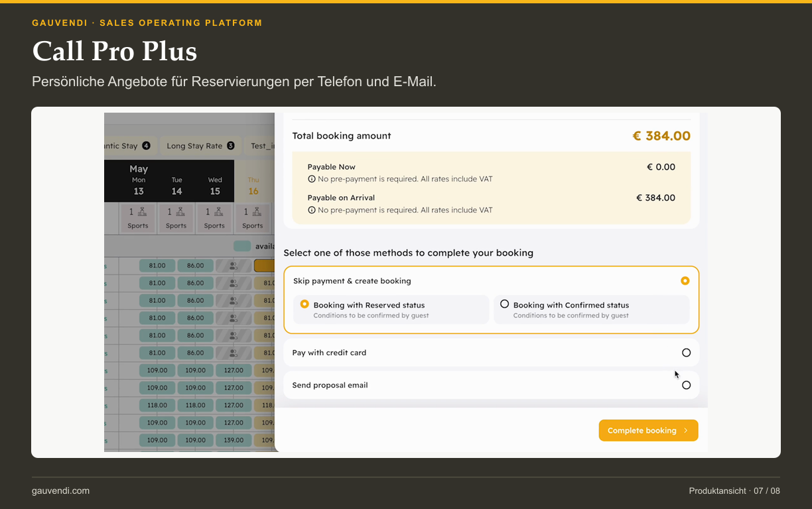The width and height of the screenshot is (812, 509).
Task: Click the Sports cell under Wed 15
Action: [214, 218]
